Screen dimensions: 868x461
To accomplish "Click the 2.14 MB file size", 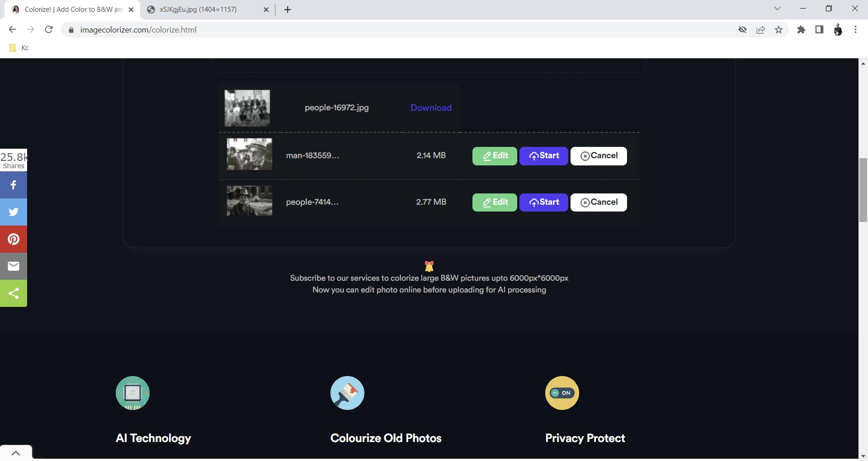I will point(431,155).
